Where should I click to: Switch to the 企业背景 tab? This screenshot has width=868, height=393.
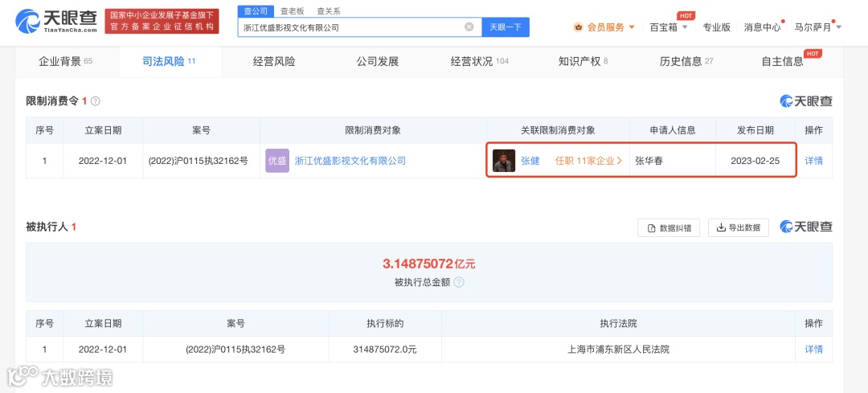pos(65,61)
